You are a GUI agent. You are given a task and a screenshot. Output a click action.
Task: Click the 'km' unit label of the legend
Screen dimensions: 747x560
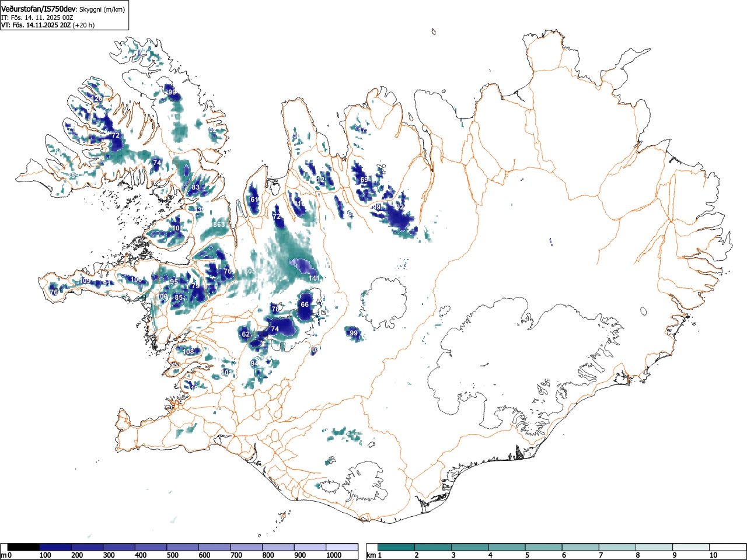(x=371, y=555)
